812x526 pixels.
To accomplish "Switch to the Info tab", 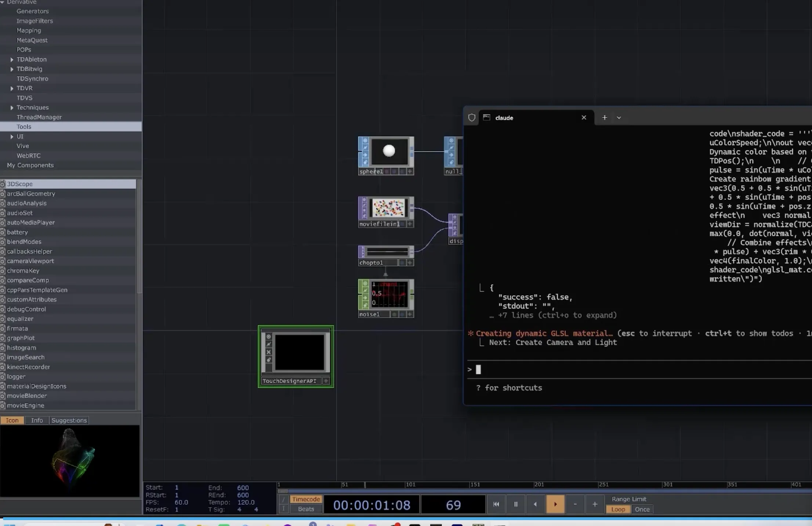I will coord(37,420).
